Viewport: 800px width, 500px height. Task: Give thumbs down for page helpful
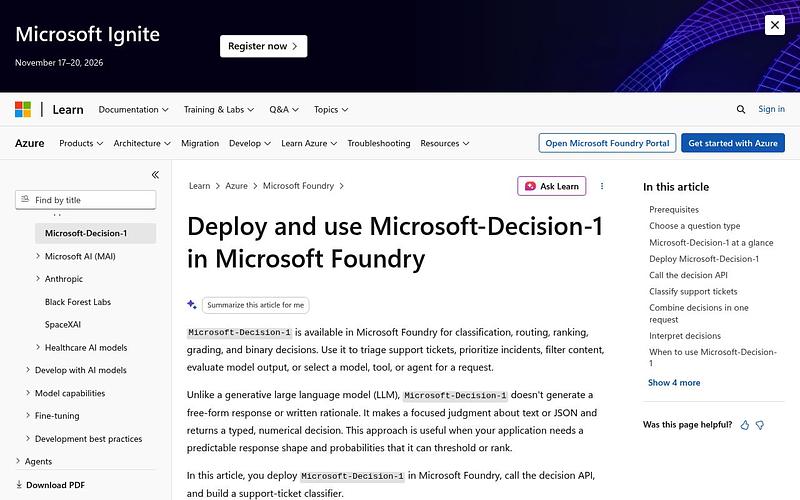pos(760,425)
